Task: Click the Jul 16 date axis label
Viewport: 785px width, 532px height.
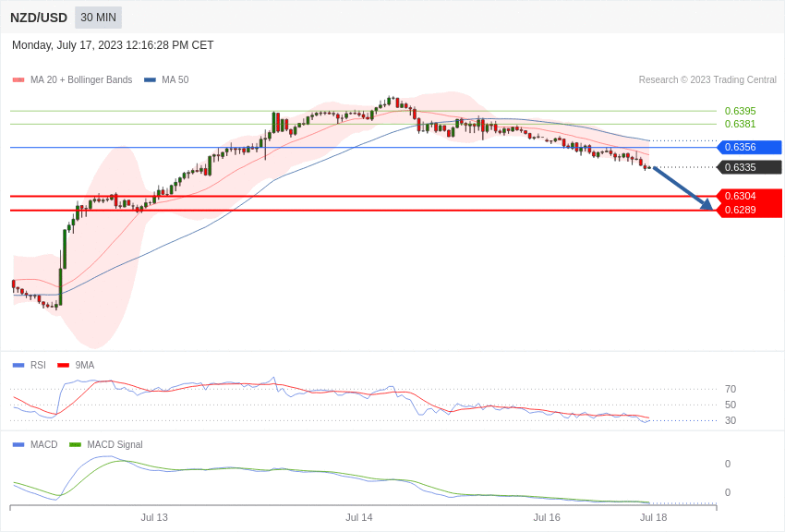Action: 547,517
